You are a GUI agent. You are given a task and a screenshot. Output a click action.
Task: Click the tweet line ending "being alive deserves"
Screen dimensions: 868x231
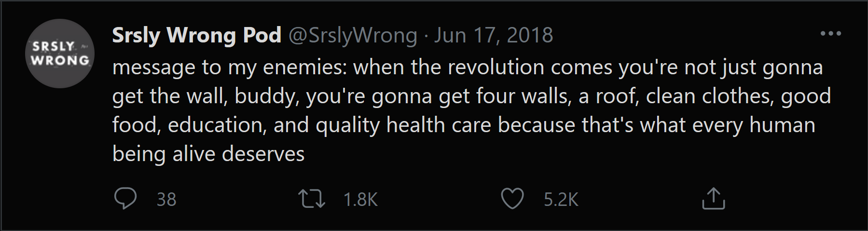pyautogui.click(x=208, y=154)
